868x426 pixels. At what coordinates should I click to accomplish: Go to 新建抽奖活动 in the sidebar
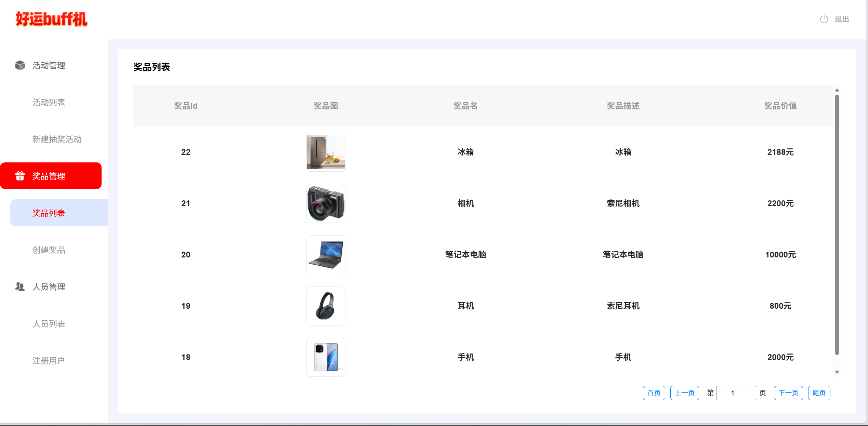click(57, 139)
